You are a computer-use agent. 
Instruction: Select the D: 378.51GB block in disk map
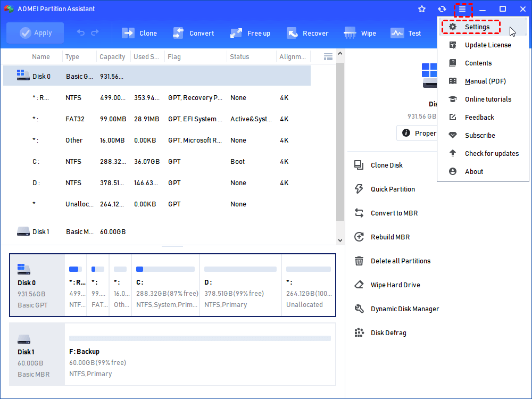(x=240, y=285)
